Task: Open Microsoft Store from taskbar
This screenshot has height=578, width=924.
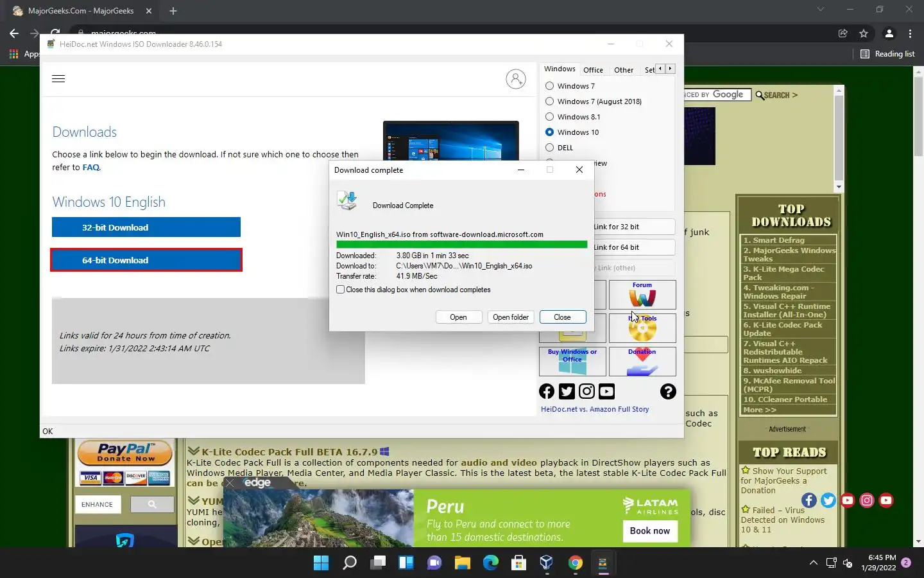Action: tap(518, 563)
